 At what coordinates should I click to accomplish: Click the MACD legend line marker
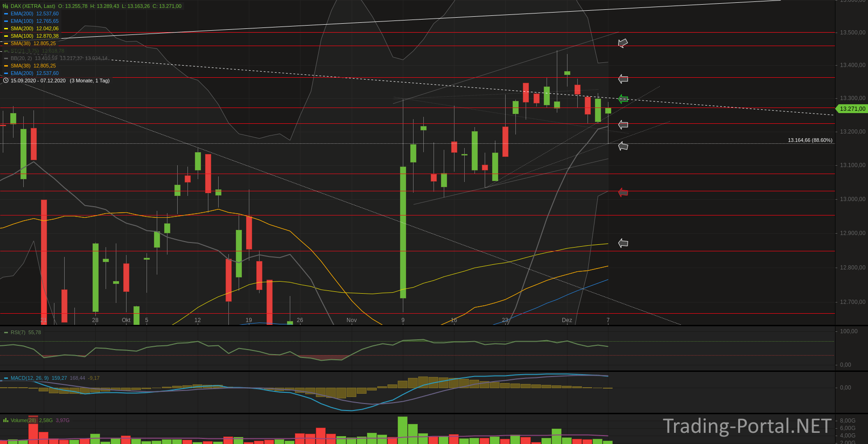tap(6, 378)
